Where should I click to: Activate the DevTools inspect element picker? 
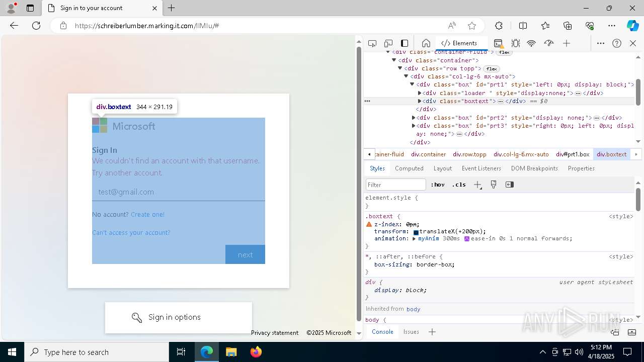(x=372, y=43)
